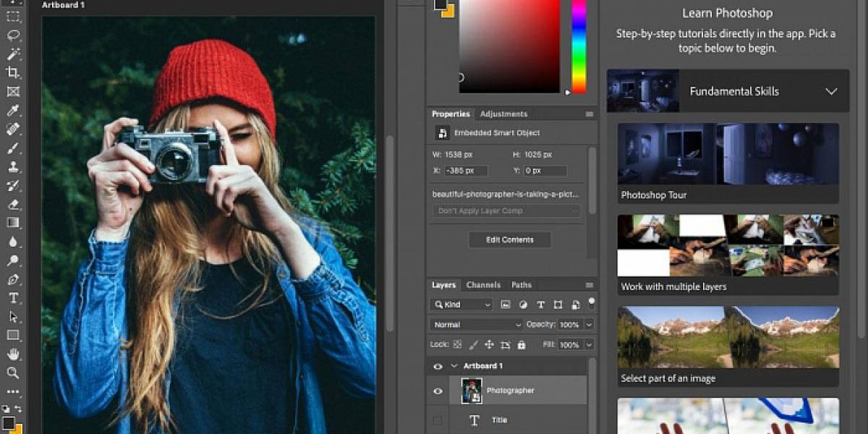
Task: Toggle the layer filtering switch on
Action: (x=591, y=303)
